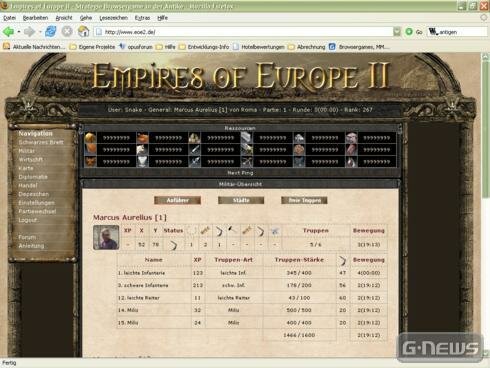Click the browser Forward arrow button

coord(29,32)
